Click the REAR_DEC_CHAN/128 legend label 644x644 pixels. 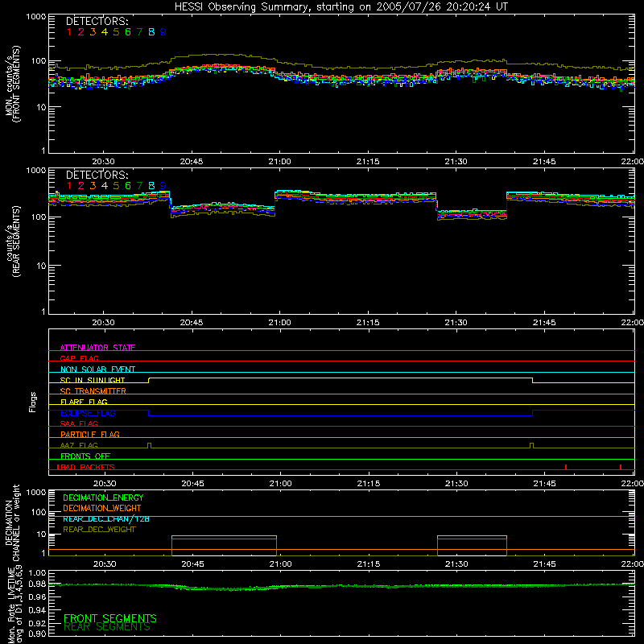coord(106,519)
